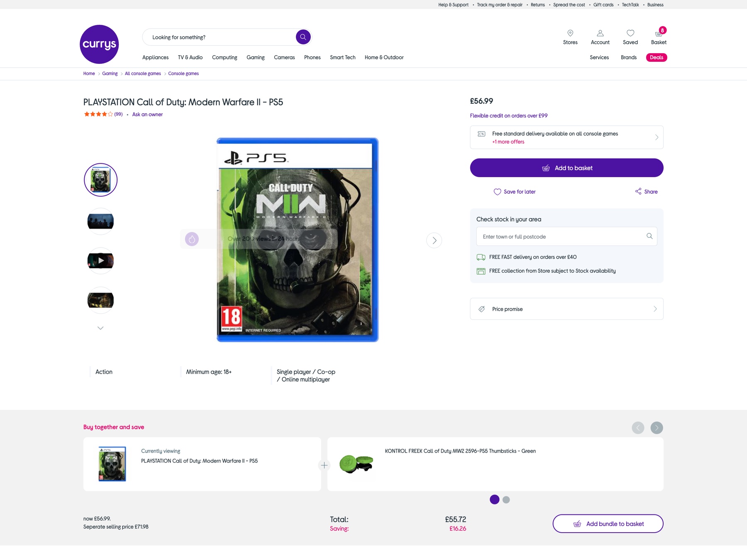Open the Home & Outdoor menu

384,57
